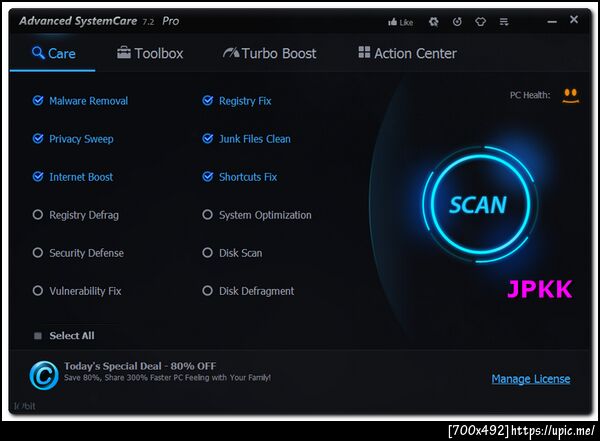This screenshot has width=600, height=441.
Task: Enable Vulnerability Fix option
Action: (38, 291)
